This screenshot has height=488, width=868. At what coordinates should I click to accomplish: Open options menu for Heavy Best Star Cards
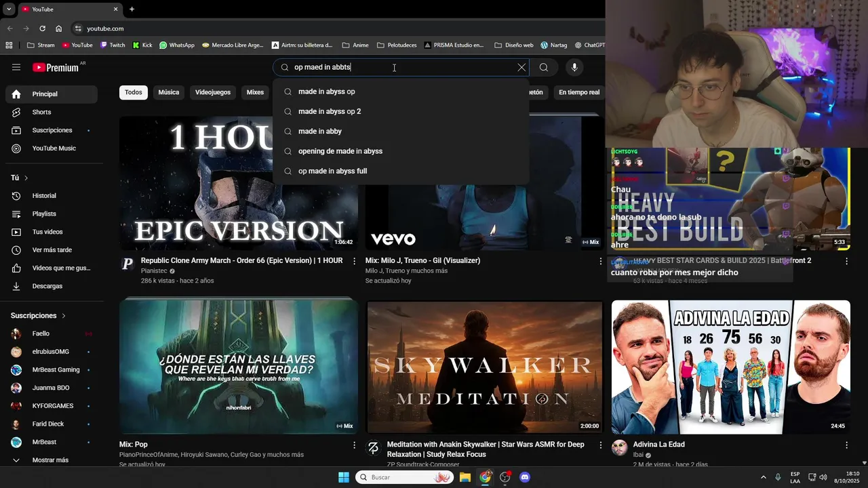point(846,261)
